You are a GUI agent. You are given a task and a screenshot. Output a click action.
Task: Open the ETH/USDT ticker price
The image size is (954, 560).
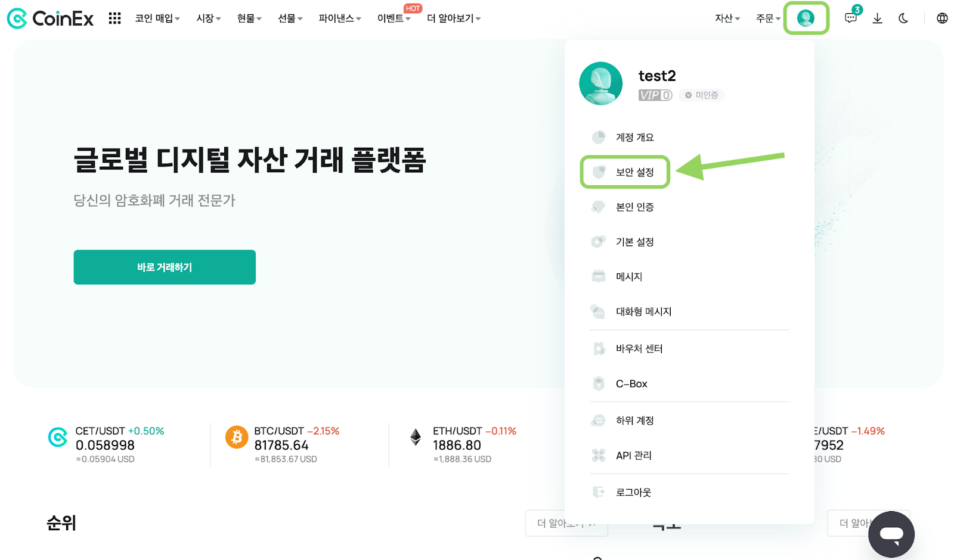(x=457, y=445)
